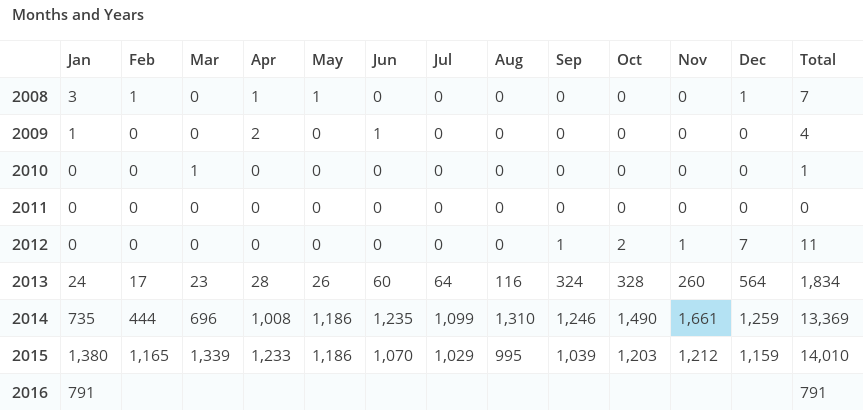Select the April 2014 cell 1,008
The height and width of the screenshot is (410, 863).
270,318
